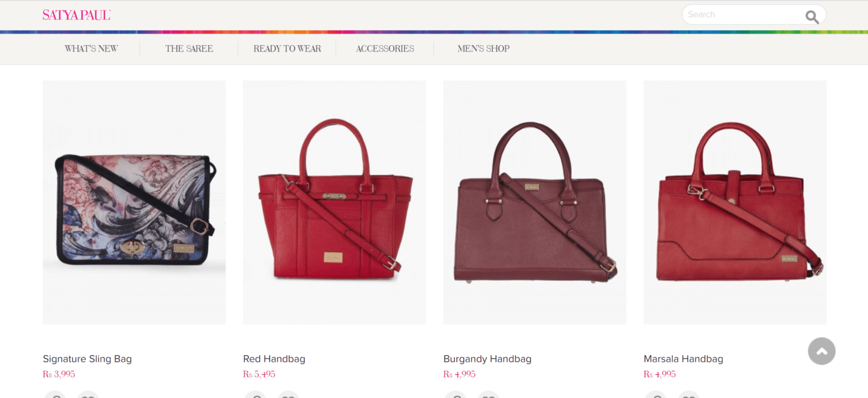Focus the Search input field
The image size is (868, 398).
[x=743, y=15]
